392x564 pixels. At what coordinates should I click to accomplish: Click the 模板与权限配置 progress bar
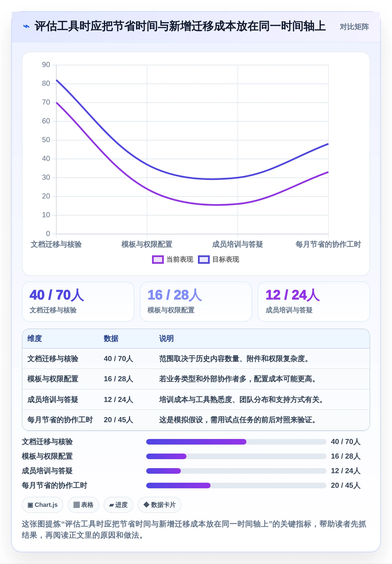click(236, 456)
